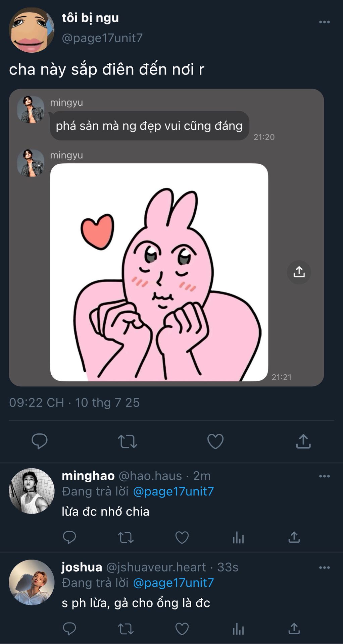Share joshua's reply
The image size is (343, 644).
294,629
